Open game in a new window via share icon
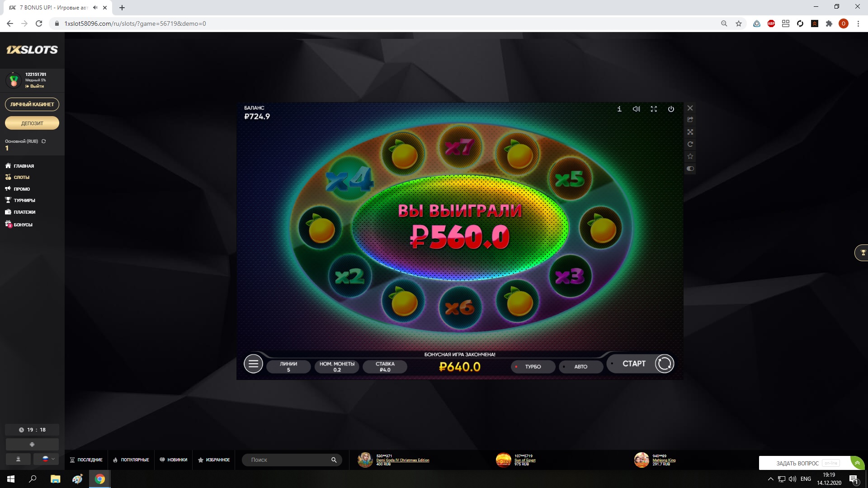868x488 pixels. point(690,120)
